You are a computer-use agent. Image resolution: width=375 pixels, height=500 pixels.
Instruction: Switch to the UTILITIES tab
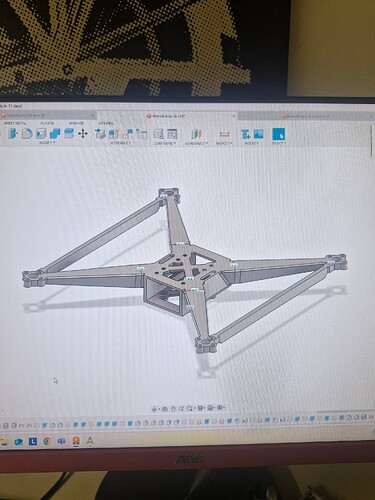point(106,123)
